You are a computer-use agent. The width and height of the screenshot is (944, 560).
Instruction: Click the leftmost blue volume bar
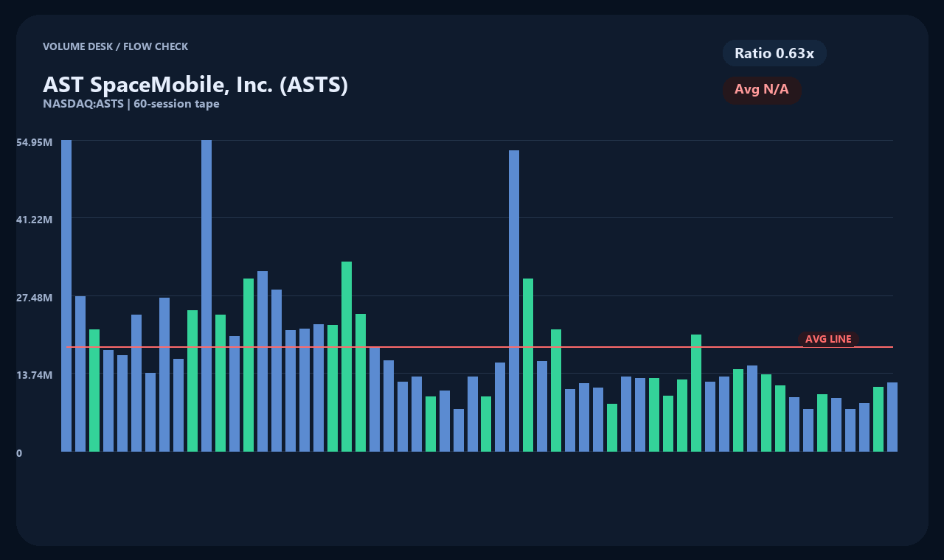(x=66, y=295)
